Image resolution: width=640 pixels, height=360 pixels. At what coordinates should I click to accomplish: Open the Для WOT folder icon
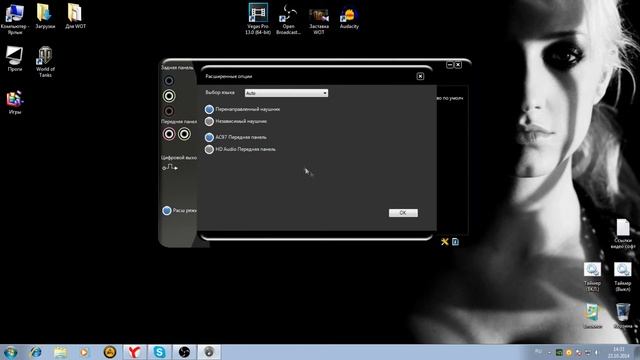click(x=76, y=16)
